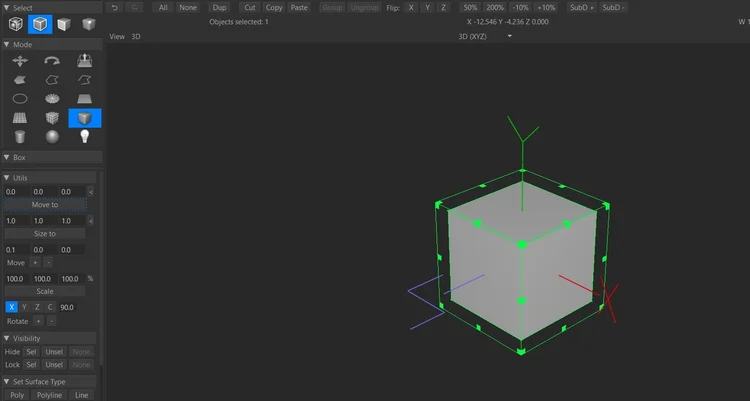Click the Polyline surface type button
Viewport: 750px width, 401px height.
50,395
